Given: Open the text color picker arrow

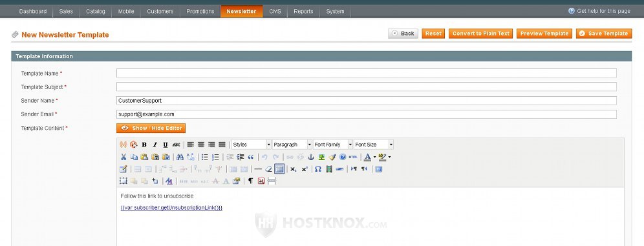Looking at the screenshot, I should [374, 157].
